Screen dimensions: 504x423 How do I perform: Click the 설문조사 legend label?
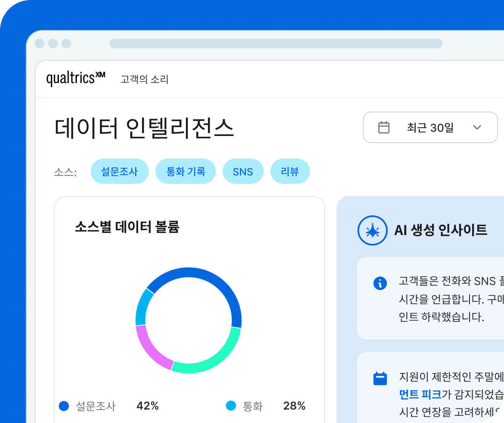point(96,406)
